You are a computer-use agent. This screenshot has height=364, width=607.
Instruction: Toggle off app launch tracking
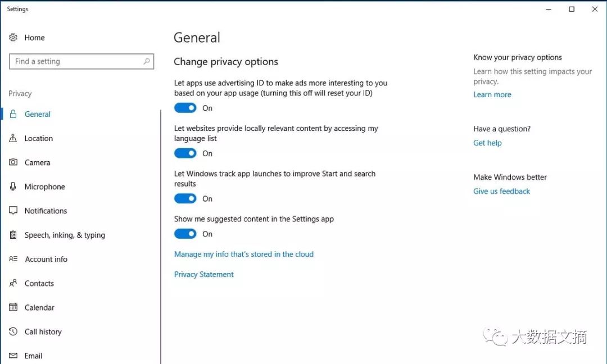185,198
